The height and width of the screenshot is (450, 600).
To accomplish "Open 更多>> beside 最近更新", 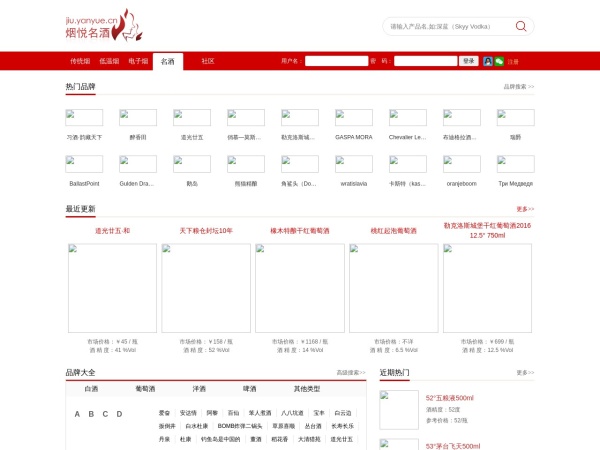I will click(525, 209).
